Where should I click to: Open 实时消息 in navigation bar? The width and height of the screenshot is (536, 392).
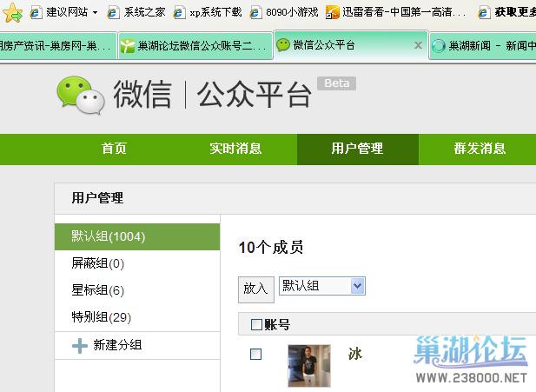235,149
